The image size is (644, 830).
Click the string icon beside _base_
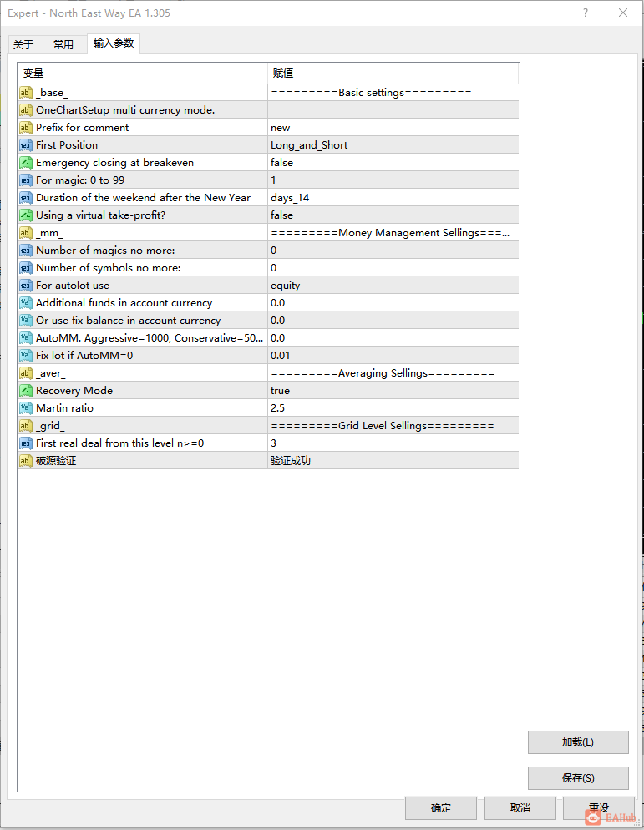[x=25, y=93]
